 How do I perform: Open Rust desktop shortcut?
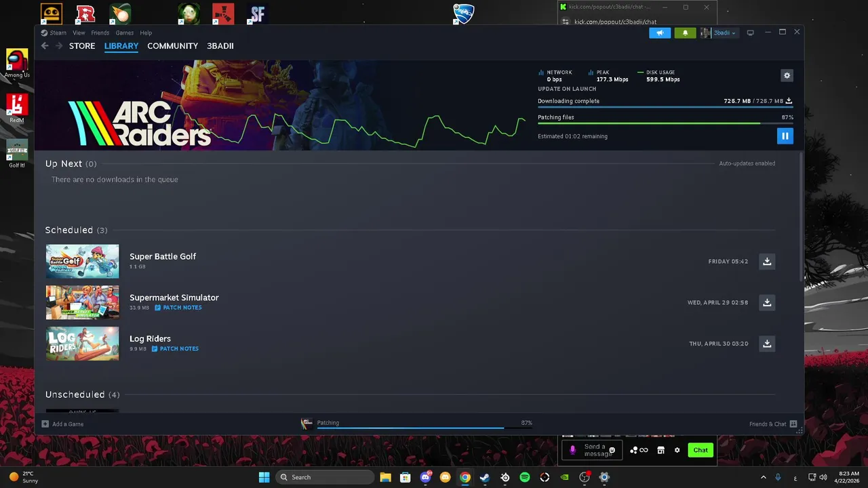click(x=223, y=14)
